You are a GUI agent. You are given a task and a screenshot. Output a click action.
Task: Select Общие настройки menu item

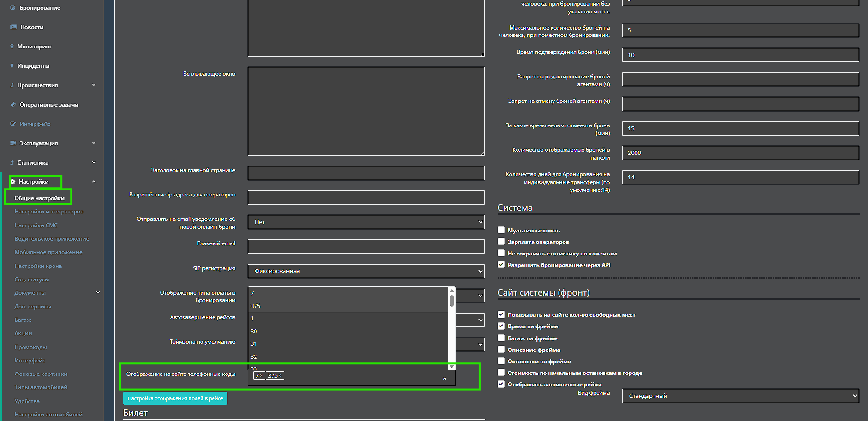click(x=39, y=198)
